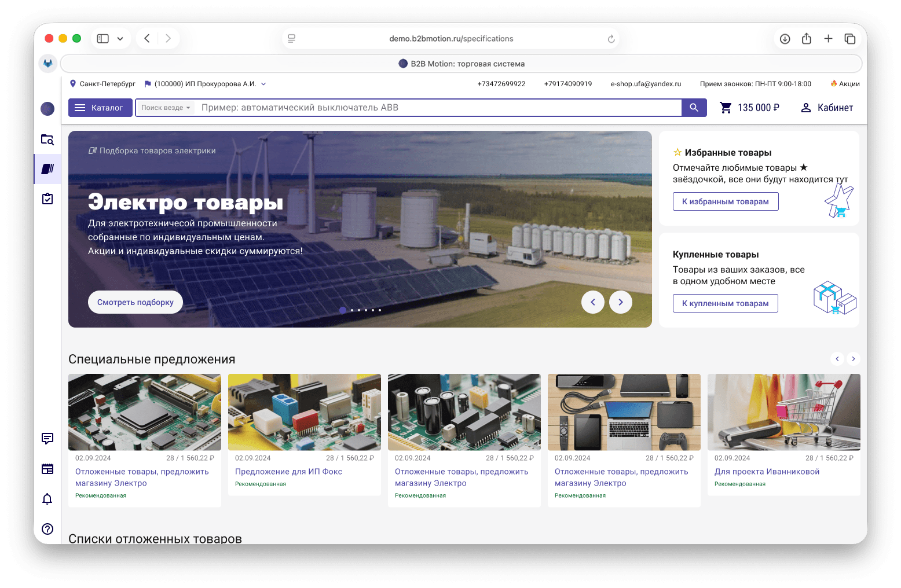Screen dimensions: 901x588
Task: Open the calendar icon in left sidebar
Action: point(47,469)
